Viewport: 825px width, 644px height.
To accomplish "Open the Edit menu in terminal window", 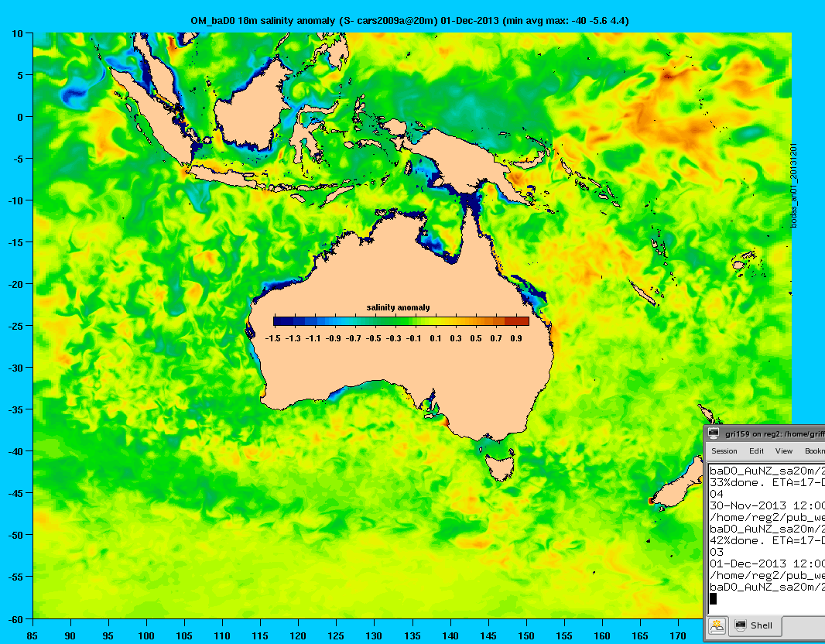I will [756, 451].
